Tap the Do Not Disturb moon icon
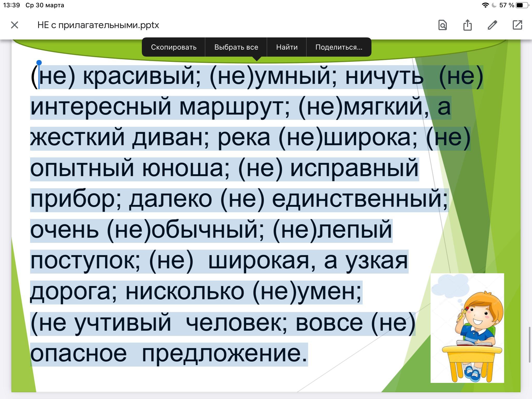Screen dimensions: 532x399 494,5
